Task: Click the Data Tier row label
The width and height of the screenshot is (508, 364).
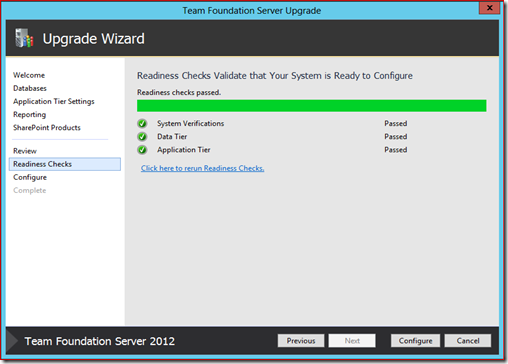Action: pos(172,137)
